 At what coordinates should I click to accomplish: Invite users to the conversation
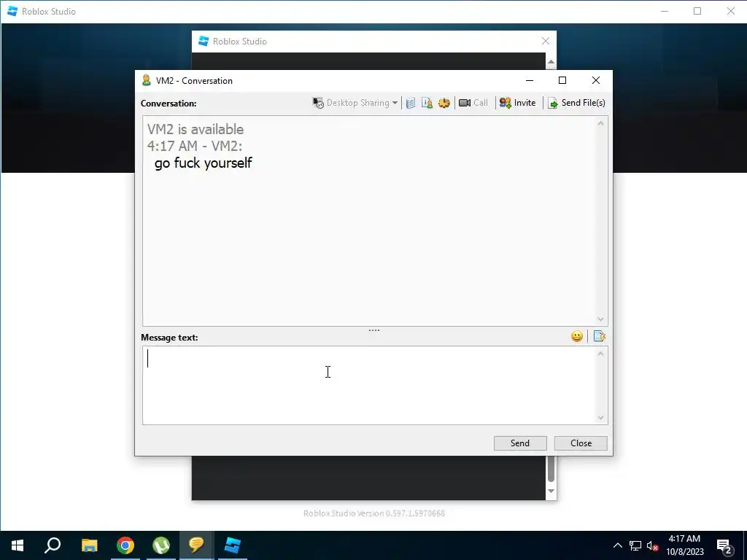pos(517,103)
